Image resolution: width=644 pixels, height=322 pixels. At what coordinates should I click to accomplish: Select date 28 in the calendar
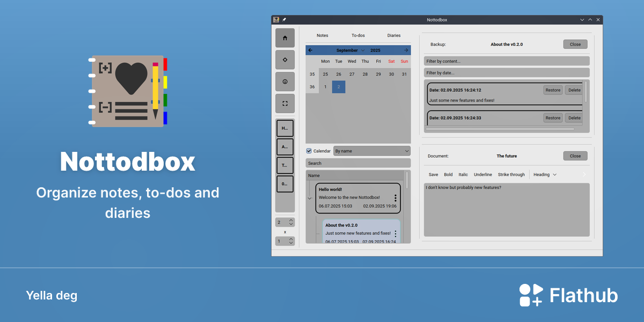pos(365,74)
